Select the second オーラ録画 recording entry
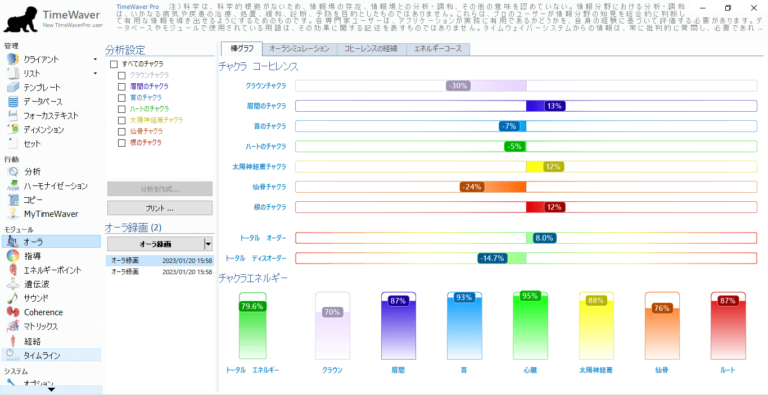Viewport: 768px width, 395px height. tap(160, 272)
